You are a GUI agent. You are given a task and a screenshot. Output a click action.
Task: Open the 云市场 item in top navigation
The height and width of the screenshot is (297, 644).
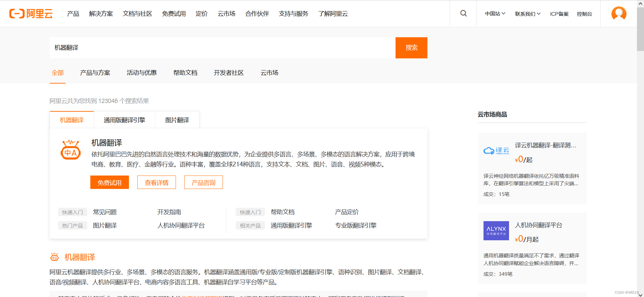coord(226,14)
